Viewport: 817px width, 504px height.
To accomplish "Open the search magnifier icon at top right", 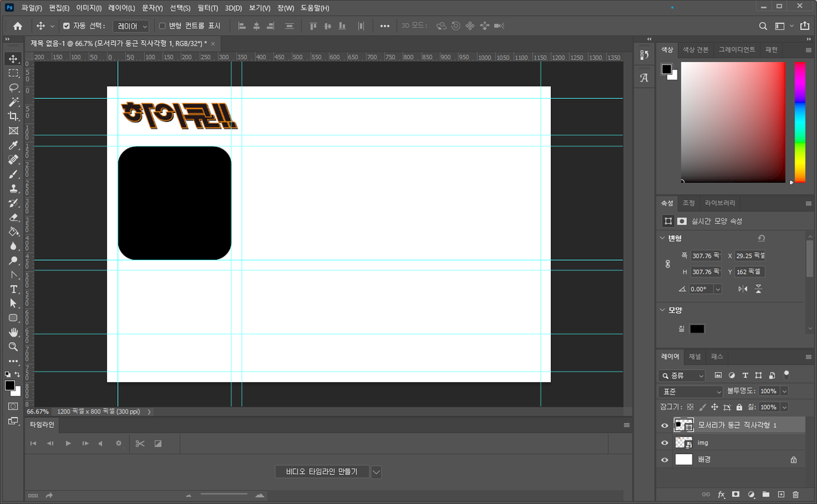I will click(763, 26).
